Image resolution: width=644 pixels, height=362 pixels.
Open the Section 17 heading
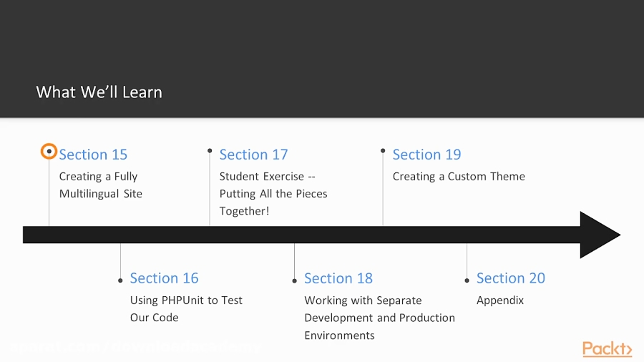(253, 155)
